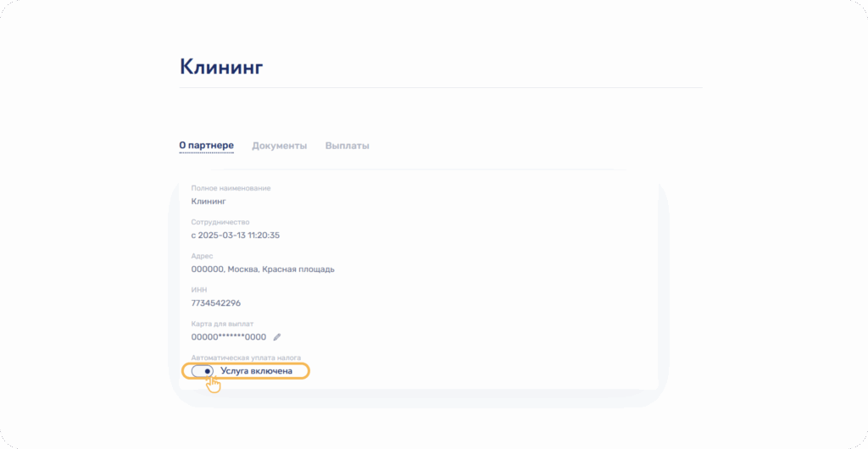This screenshot has width=868, height=449.
Task: Click the masked card number 00000*******0000
Action: click(x=229, y=336)
